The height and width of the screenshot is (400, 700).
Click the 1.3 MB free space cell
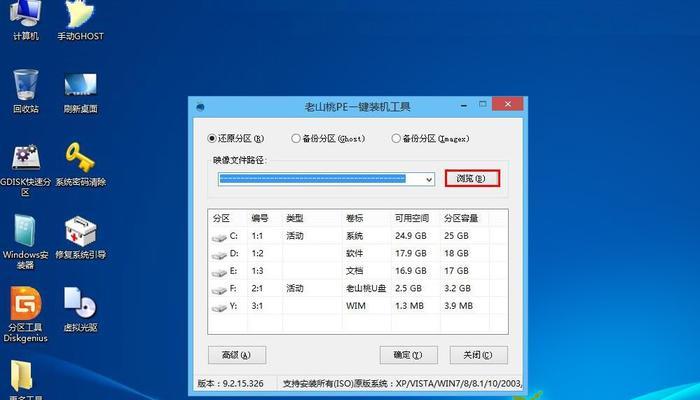[x=411, y=306]
